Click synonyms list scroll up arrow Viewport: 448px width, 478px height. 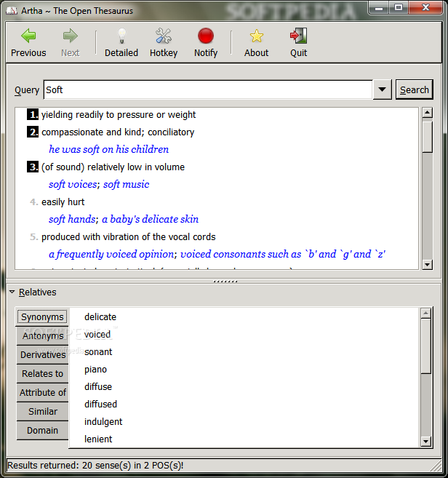425,313
